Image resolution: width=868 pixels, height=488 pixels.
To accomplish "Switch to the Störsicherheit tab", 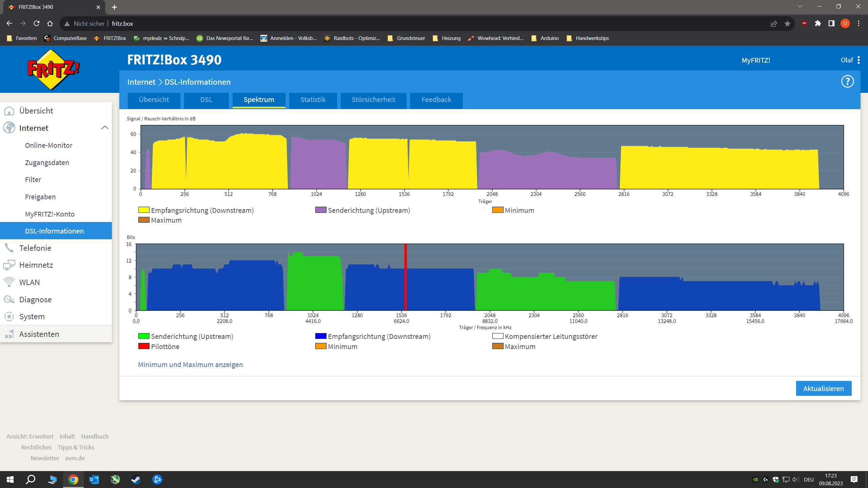I will pyautogui.click(x=373, y=100).
